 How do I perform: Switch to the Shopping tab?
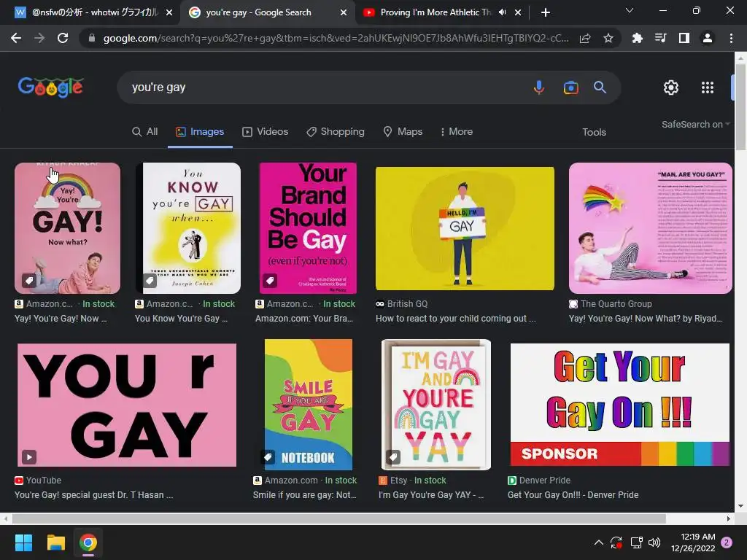(336, 132)
